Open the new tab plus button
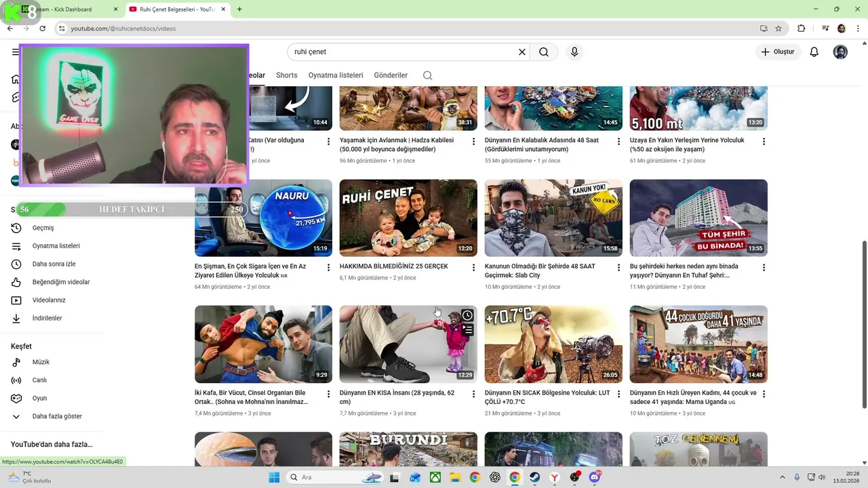868x488 pixels. (x=239, y=9)
